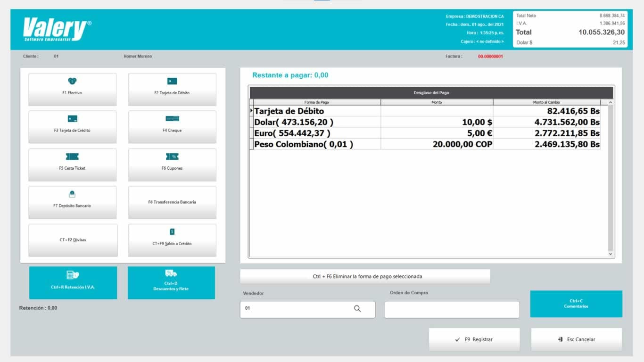
Task: Click the F1 Efectivo cash icon
Action: tap(72, 82)
